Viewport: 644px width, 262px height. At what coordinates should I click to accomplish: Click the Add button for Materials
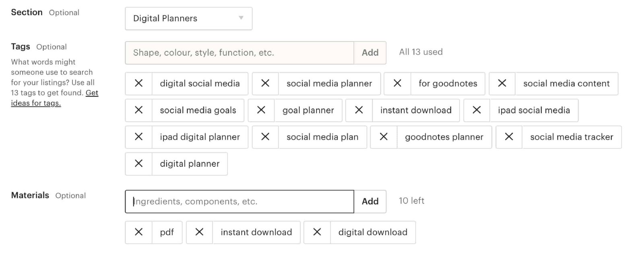[370, 201]
